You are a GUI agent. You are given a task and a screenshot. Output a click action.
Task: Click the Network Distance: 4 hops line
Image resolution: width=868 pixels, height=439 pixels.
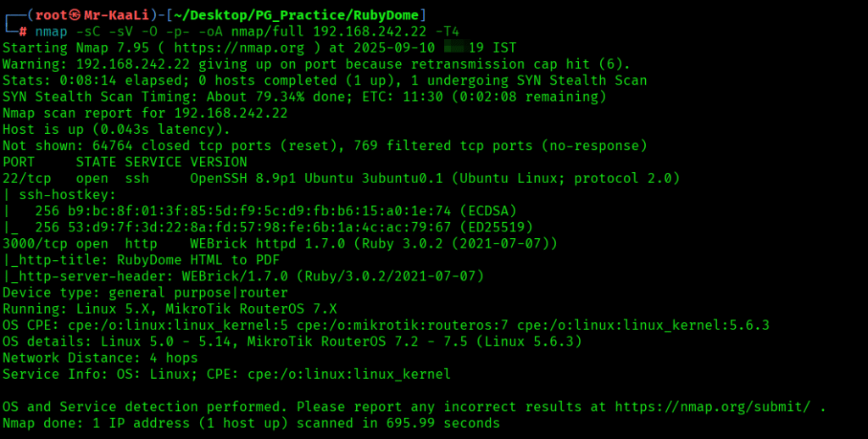pos(100,358)
